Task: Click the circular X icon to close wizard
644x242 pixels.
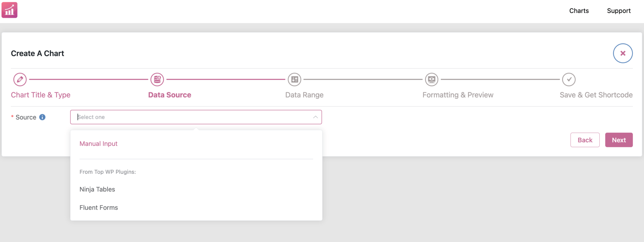Action: click(x=623, y=53)
